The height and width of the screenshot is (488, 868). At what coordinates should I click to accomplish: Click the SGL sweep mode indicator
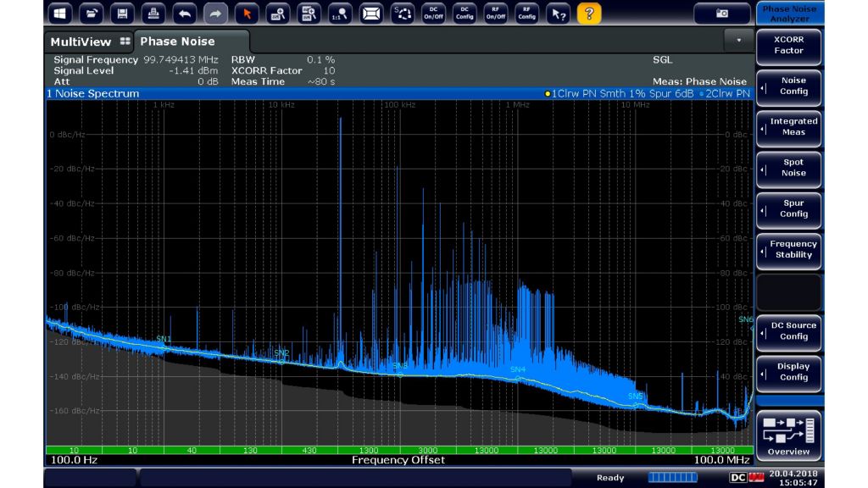click(x=662, y=60)
